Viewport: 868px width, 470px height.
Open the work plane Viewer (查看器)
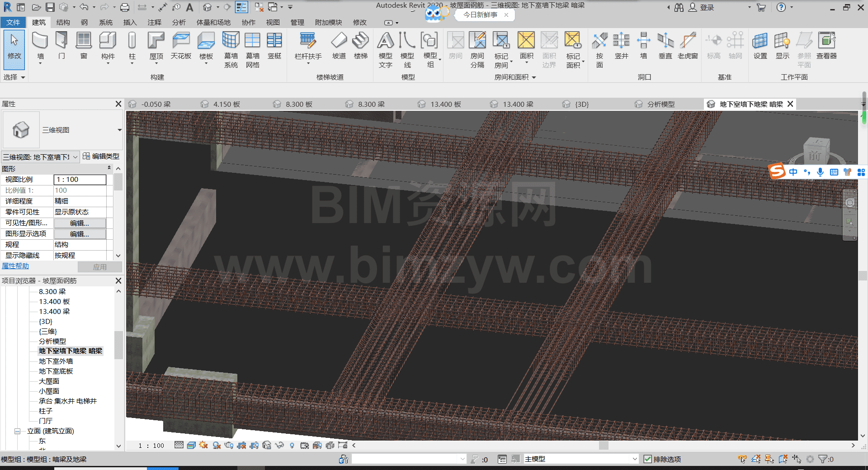[826, 46]
